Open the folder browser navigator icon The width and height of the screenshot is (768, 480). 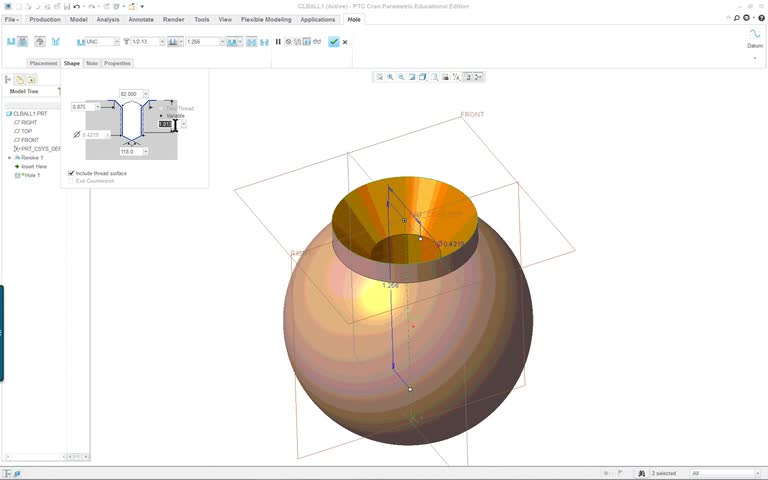[20, 79]
